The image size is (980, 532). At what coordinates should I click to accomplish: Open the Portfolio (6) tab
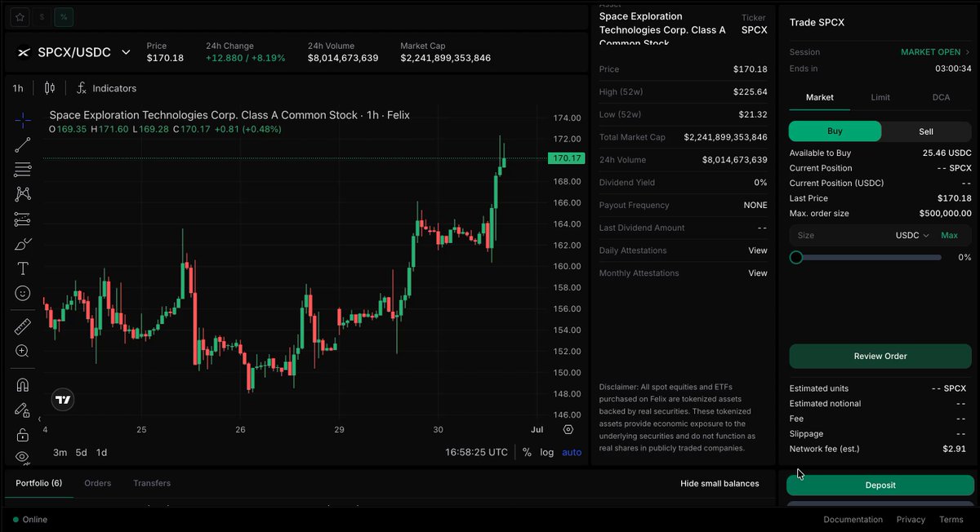click(x=38, y=483)
